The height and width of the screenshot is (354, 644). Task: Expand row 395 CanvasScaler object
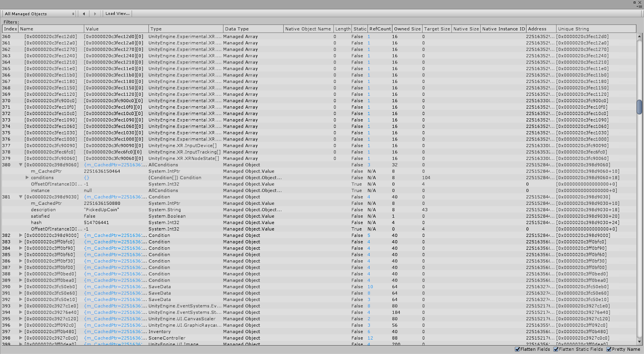21,319
